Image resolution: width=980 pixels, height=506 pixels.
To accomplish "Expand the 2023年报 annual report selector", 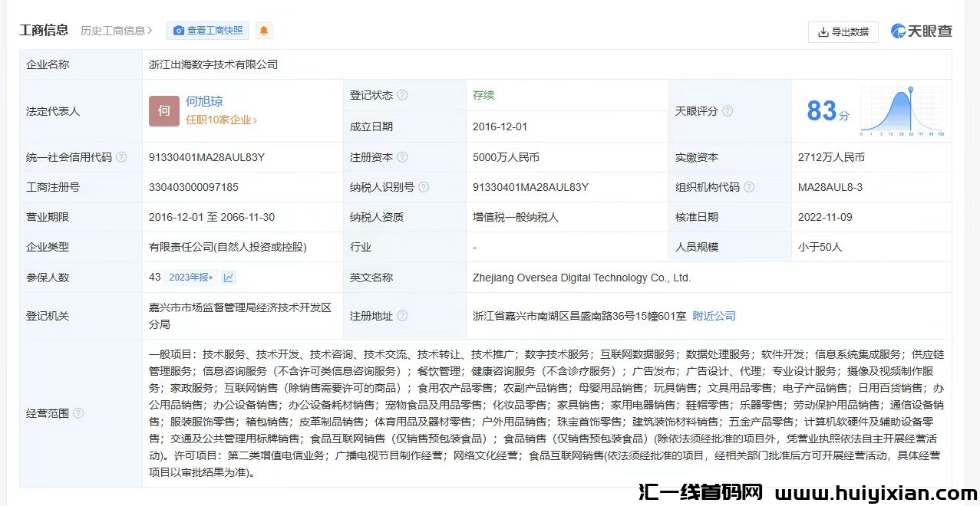I will [x=192, y=278].
